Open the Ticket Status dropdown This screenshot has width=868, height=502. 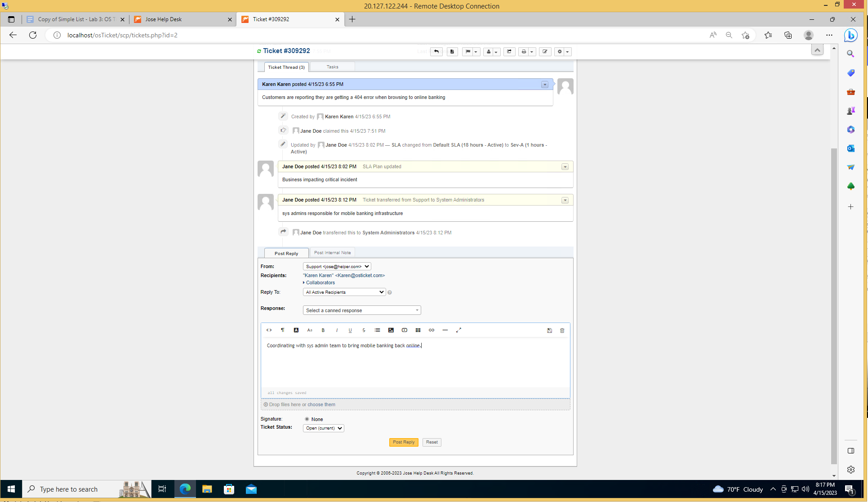pos(323,428)
